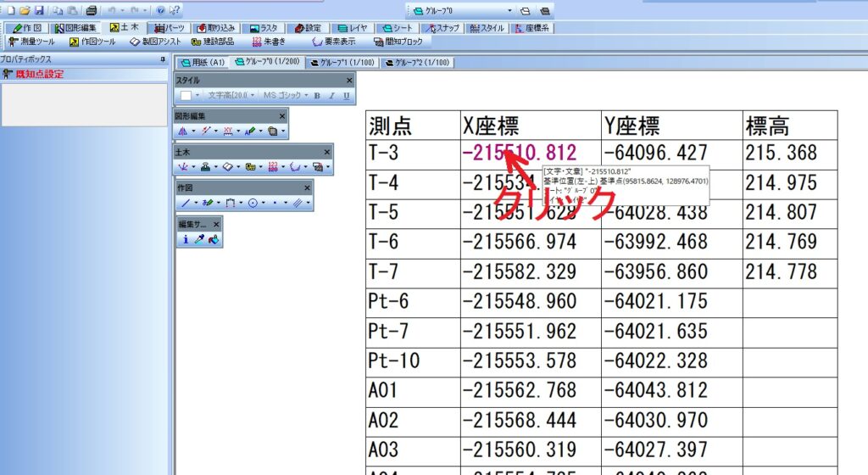Image resolution: width=868 pixels, height=475 pixels.
Task: Click the paint bucket icon in 編集サ... panel
Action: [x=214, y=240]
